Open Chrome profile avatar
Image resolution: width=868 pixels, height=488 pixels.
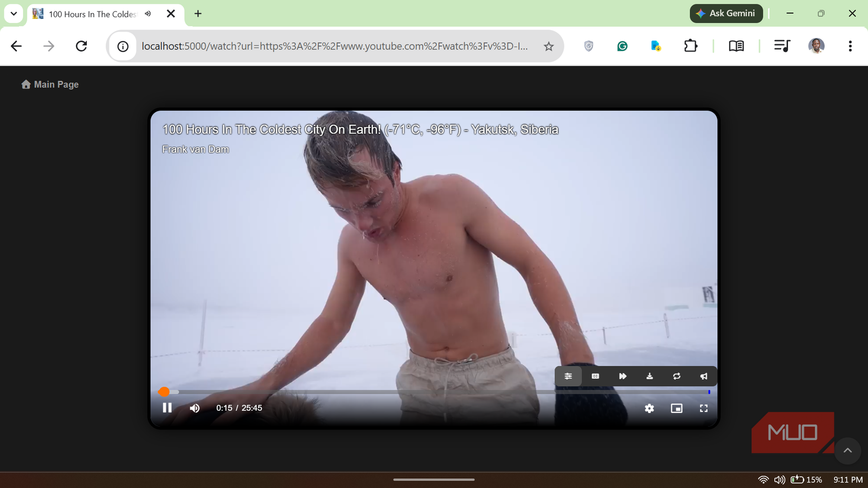tap(816, 46)
